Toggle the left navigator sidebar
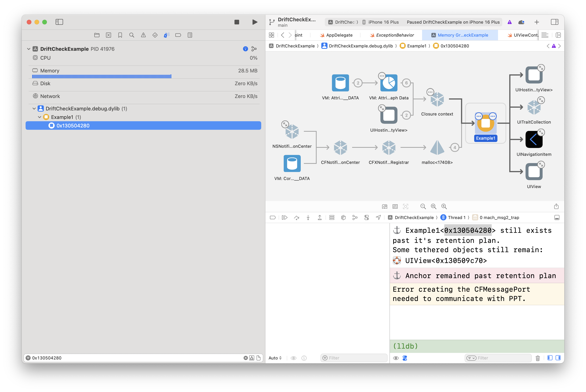The height and width of the screenshot is (392, 586). 59,22
